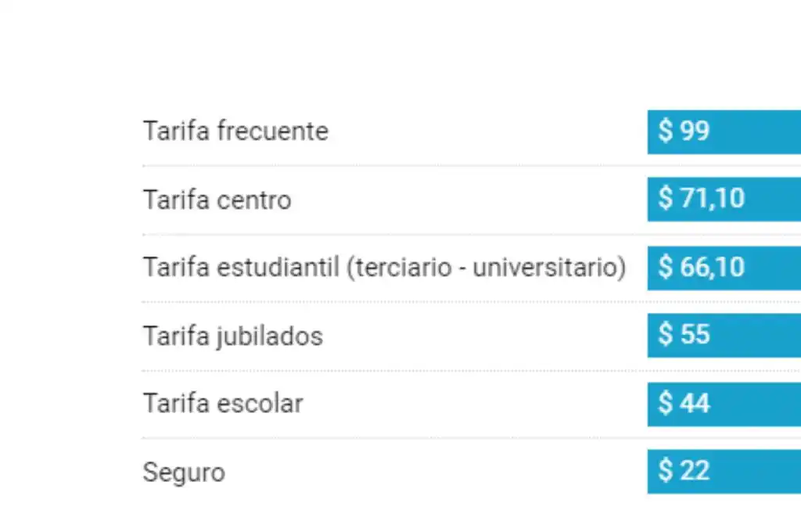Click the dollar sign beside 44

click(x=666, y=404)
